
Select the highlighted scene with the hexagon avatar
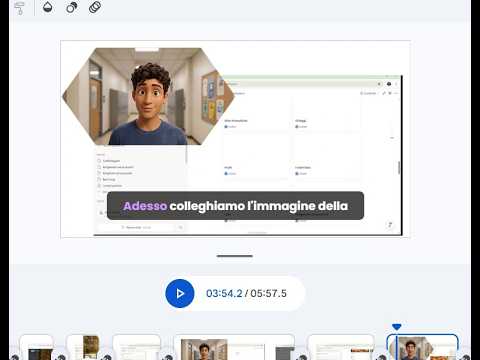[x=423, y=347]
